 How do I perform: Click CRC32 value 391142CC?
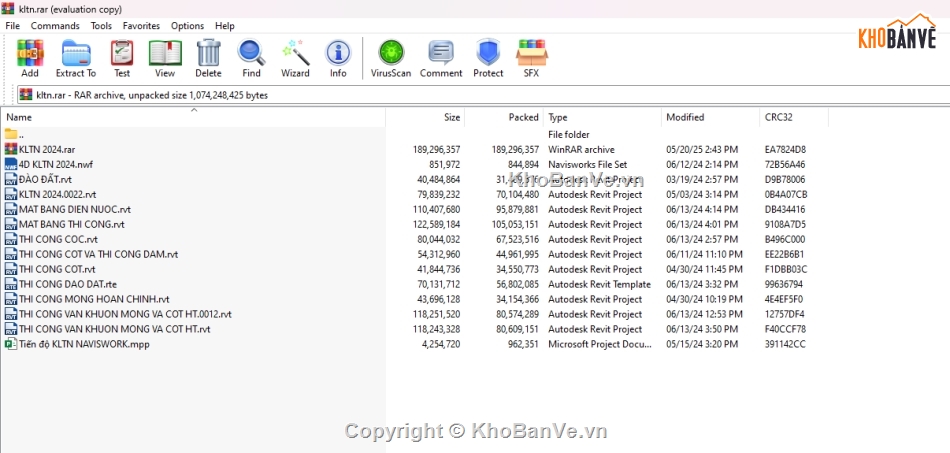click(x=785, y=344)
